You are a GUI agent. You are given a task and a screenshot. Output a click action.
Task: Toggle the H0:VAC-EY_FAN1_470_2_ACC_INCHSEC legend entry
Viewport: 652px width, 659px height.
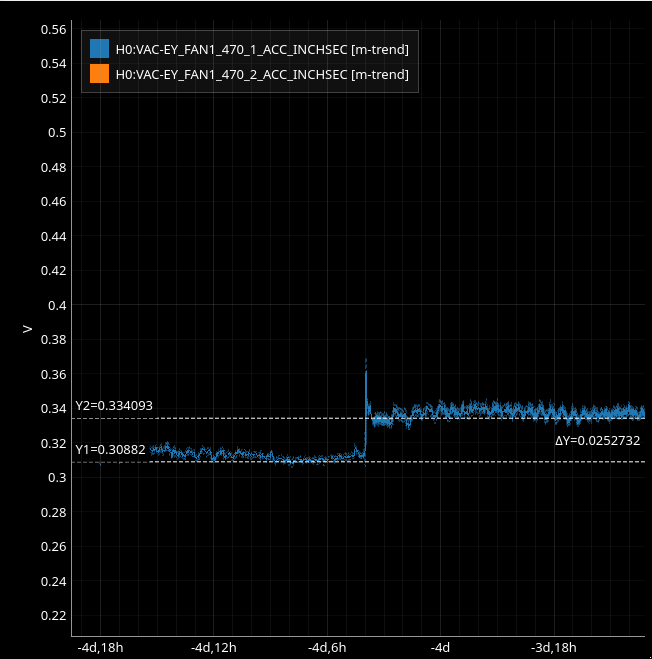pos(262,74)
